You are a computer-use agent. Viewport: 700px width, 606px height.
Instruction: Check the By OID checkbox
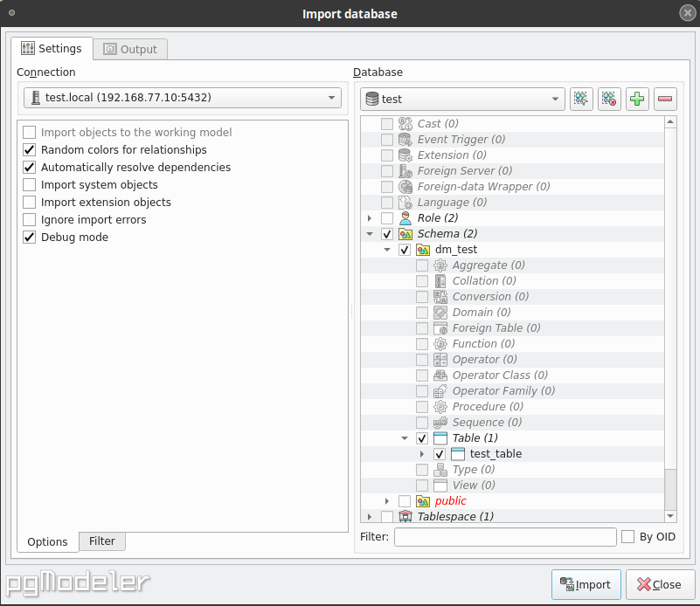627,536
